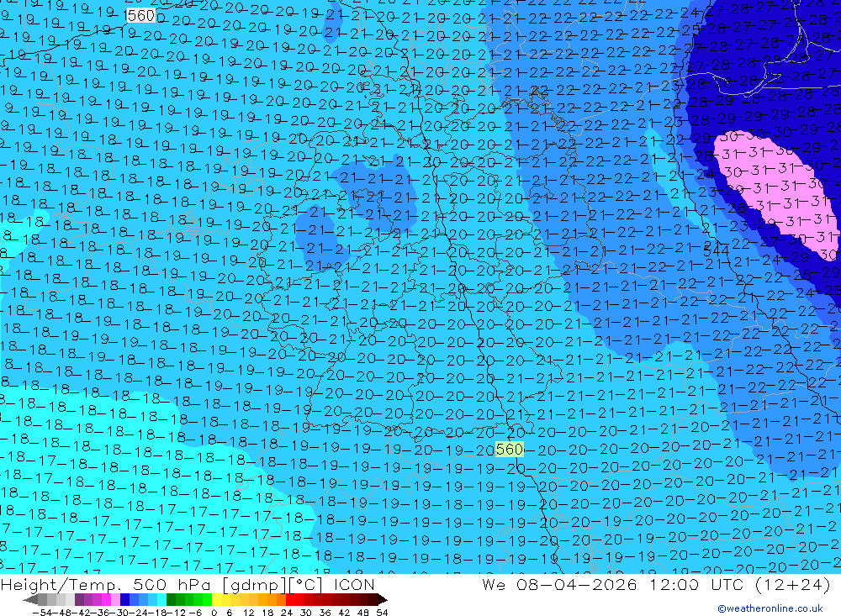Click the right dark-red arrow of color scale
Viewport: 841px width, 616px height.
click(x=382, y=600)
